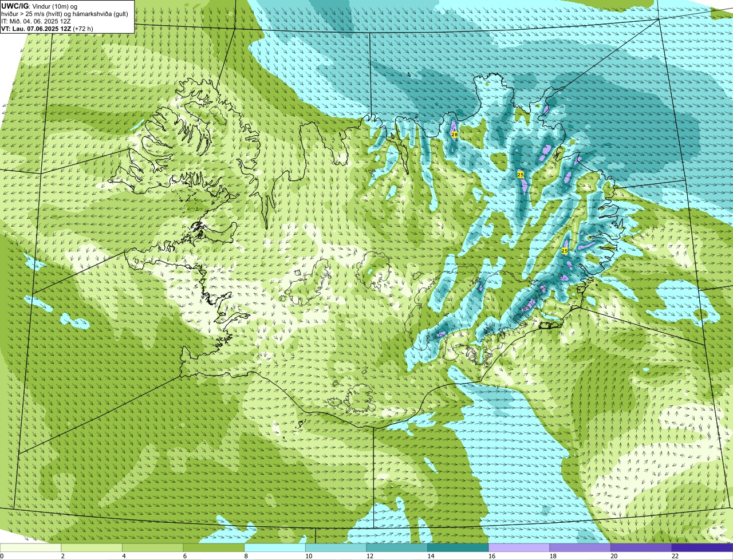Select the 16–18 m/s lavender swatch
The height and width of the screenshot is (560, 733).
point(519,547)
